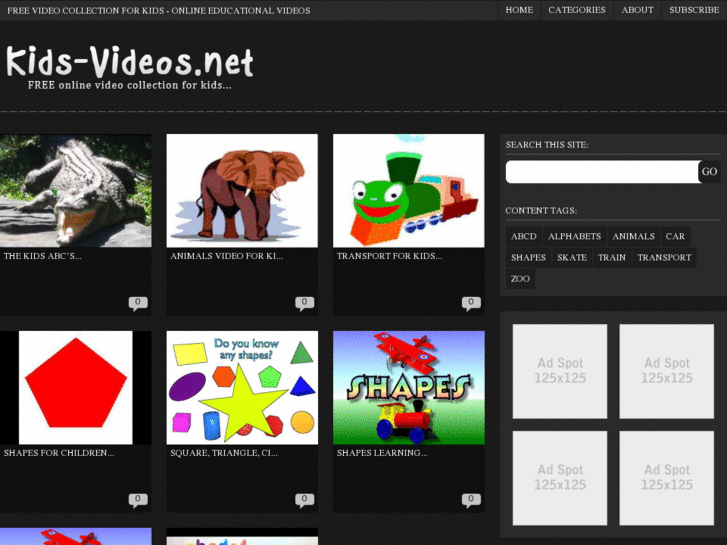Open comments bubble under The Kids ABC's

point(138,303)
